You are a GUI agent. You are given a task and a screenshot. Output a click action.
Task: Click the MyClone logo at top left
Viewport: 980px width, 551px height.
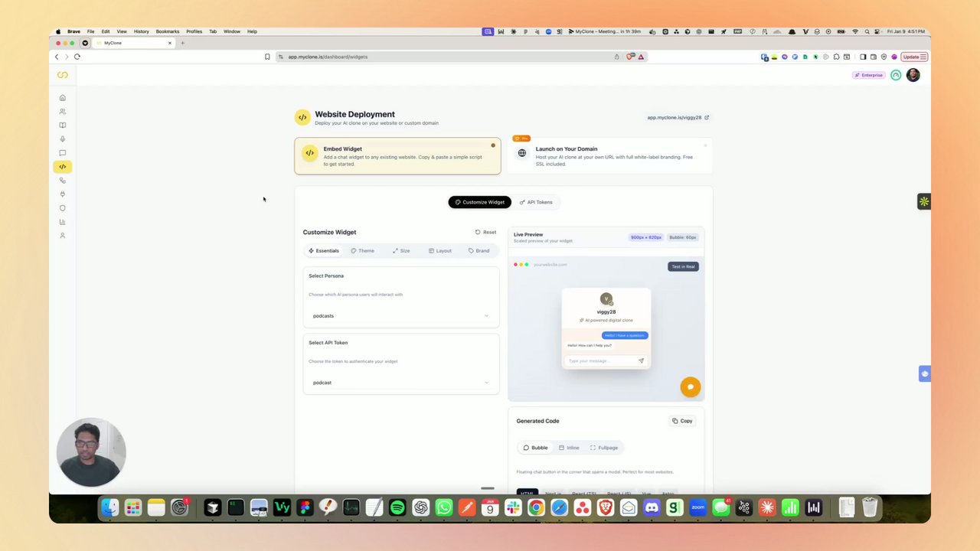click(63, 75)
